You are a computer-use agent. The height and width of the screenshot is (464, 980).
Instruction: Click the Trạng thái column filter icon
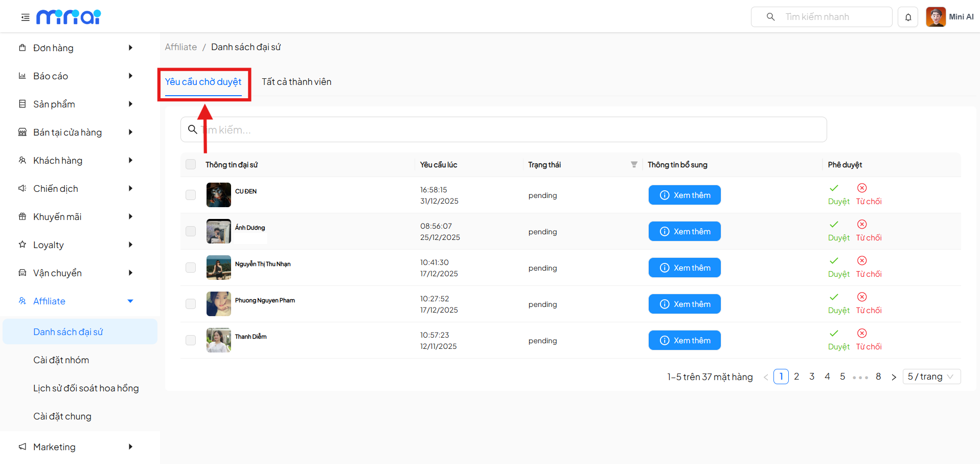(634, 165)
